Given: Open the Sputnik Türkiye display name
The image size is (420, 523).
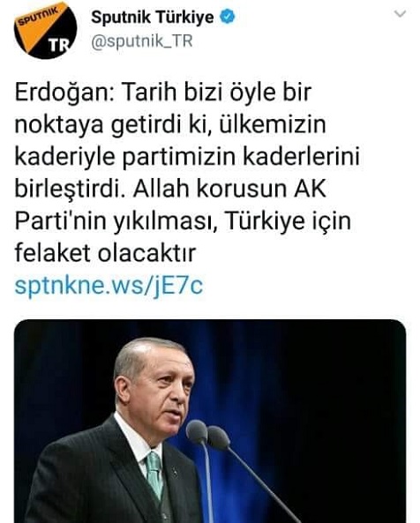Looking at the screenshot, I should tap(153, 17).
